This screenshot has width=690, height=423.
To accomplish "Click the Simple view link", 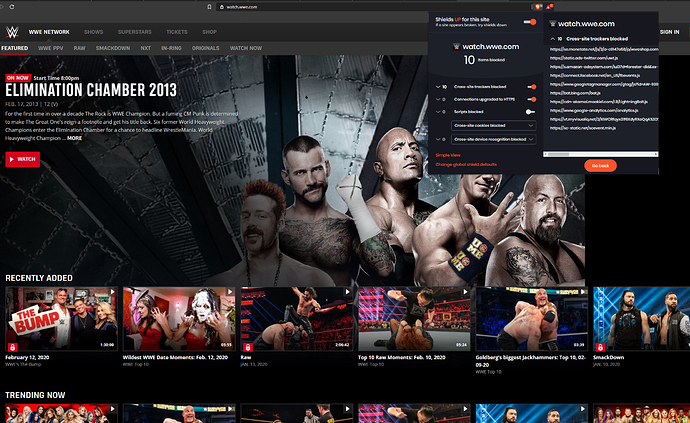I will tap(448, 155).
